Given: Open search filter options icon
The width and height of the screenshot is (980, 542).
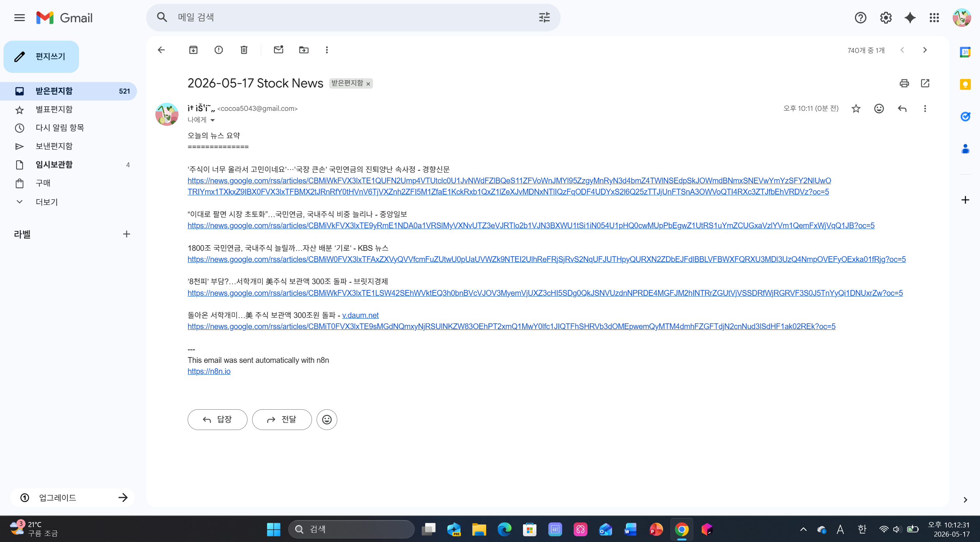Looking at the screenshot, I should pyautogui.click(x=544, y=17).
